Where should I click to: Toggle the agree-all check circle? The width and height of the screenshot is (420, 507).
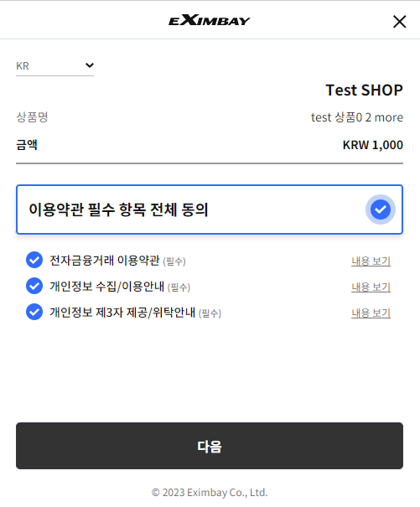(x=381, y=210)
